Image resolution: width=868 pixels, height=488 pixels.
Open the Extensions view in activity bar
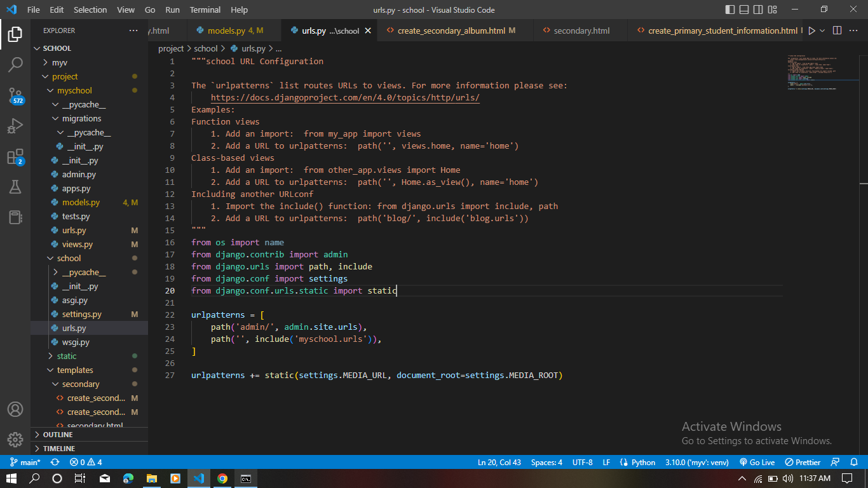click(x=15, y=157)
